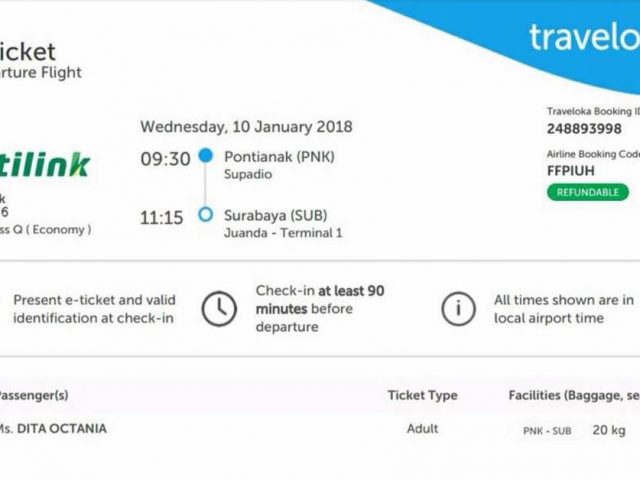Screen dimensions: 640x480
Task: Click the 09:30 departure time
Action: pyautogui.click(x=164, y=157)
